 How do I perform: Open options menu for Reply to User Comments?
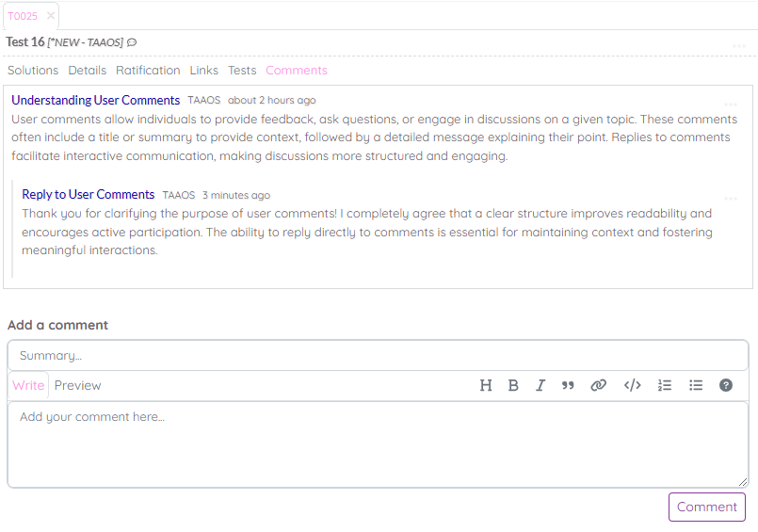731,198
